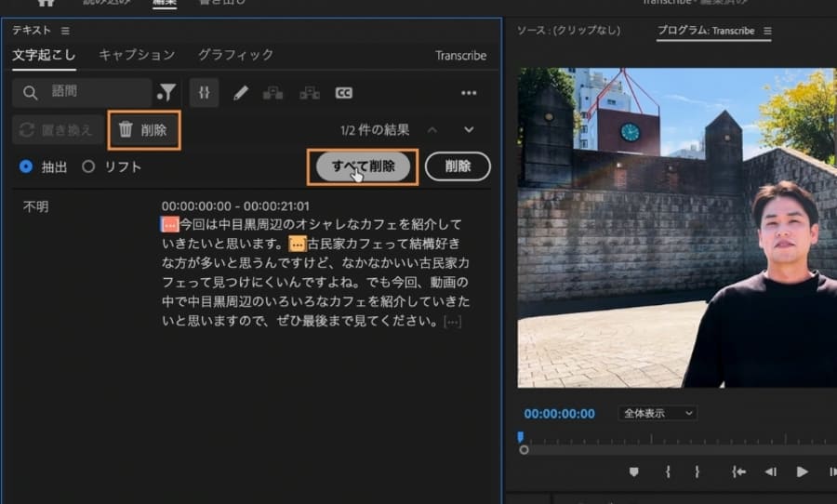Open the 全体表示 zoom dropdown

[658, 413]
